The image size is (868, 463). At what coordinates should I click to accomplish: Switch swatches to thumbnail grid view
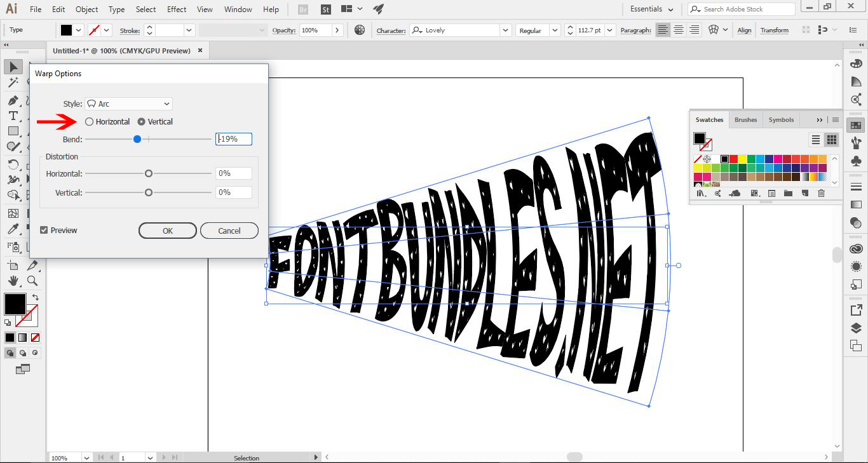(831, 140)
